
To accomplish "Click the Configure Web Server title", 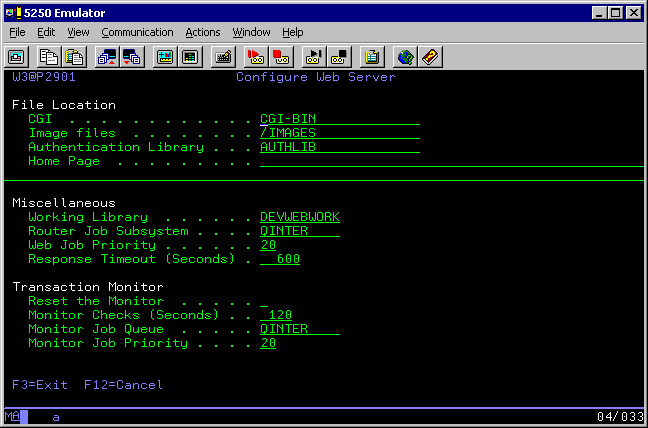I will (316, 77).
